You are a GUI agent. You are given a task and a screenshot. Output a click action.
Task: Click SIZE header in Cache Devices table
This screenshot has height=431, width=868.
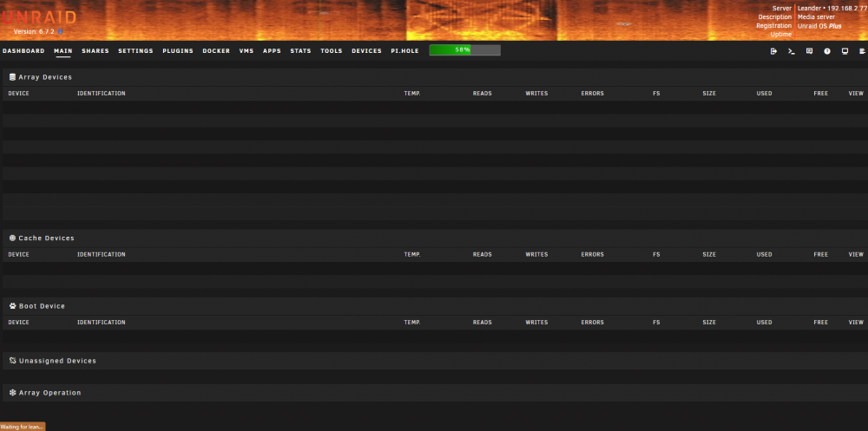pyautogui.click(x=709, y=254)
